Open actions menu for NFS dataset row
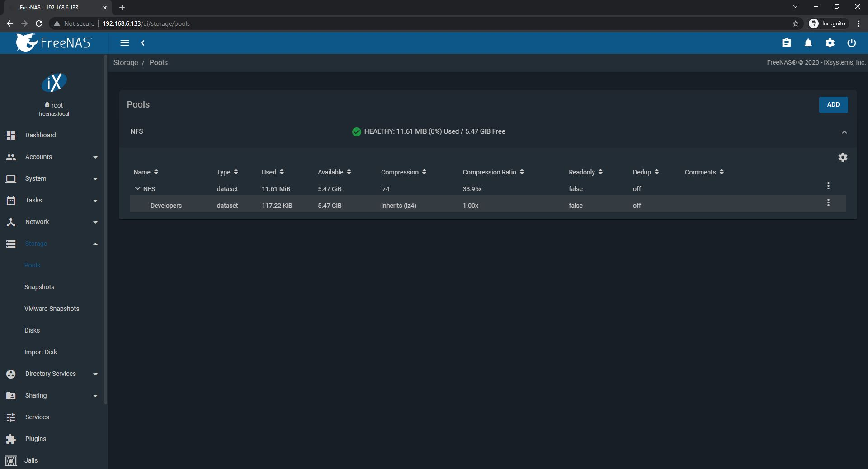 point(828,186)
